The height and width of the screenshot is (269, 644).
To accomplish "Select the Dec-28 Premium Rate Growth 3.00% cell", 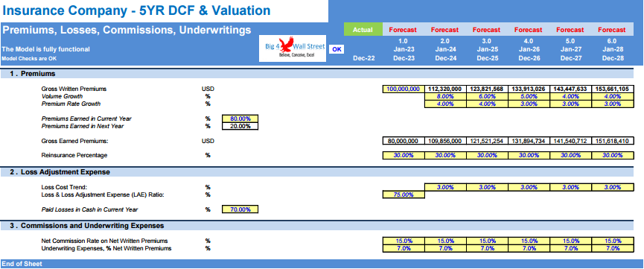I will click(613, 104).
